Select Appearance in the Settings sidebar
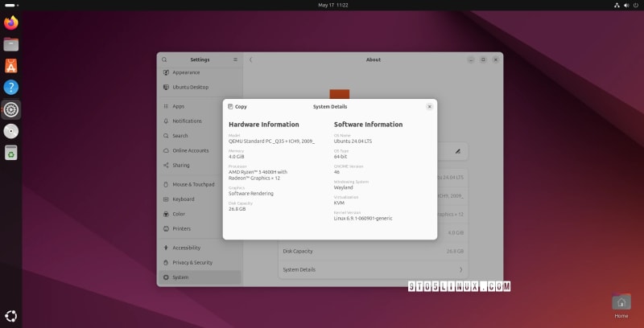The height and width of the screenshot is (328, 644). (x=185, y=72)
